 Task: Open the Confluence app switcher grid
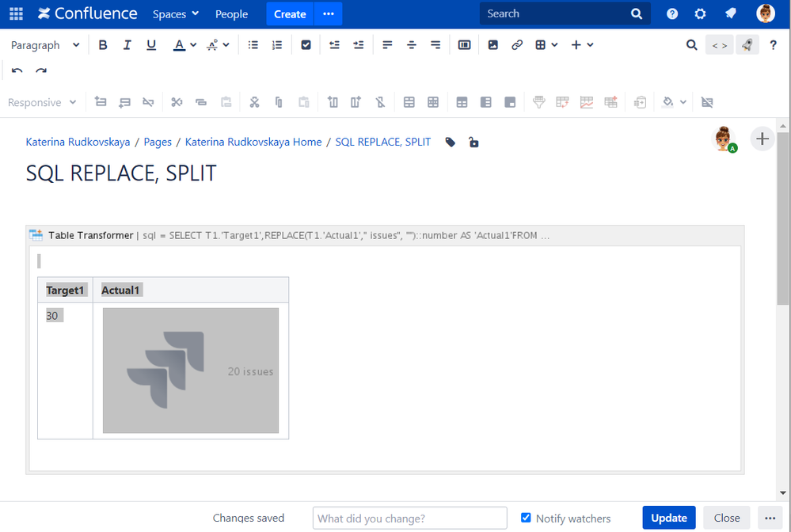point(16,13)
